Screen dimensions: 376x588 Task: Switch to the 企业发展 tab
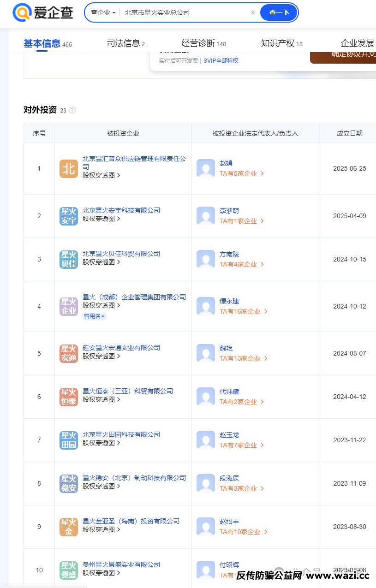pos(357,44)
